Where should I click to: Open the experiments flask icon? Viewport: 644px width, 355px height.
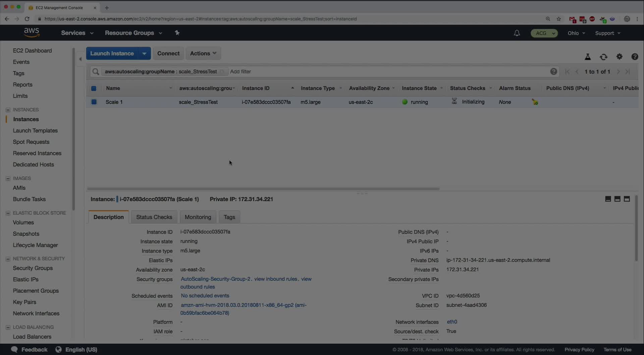[588, 57]
